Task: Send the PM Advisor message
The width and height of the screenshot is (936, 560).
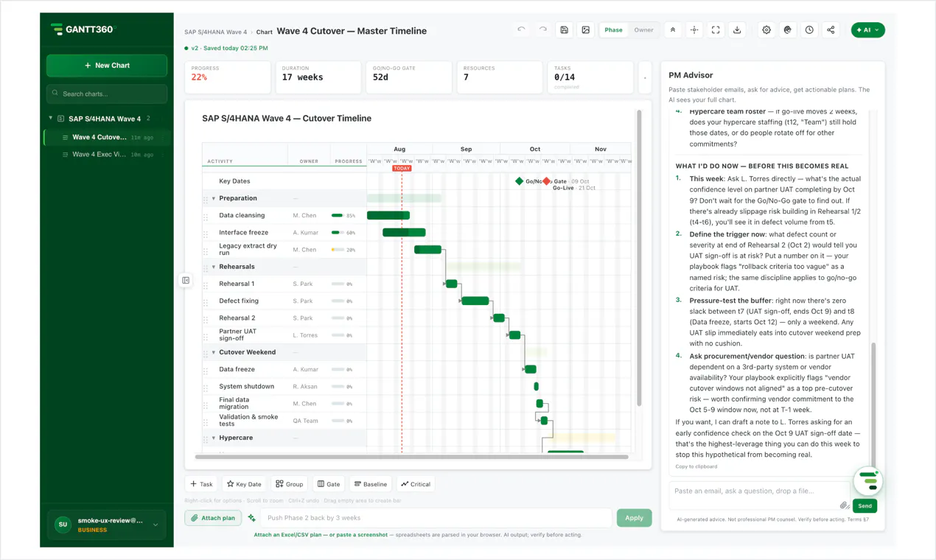Action: pos(865,505)
